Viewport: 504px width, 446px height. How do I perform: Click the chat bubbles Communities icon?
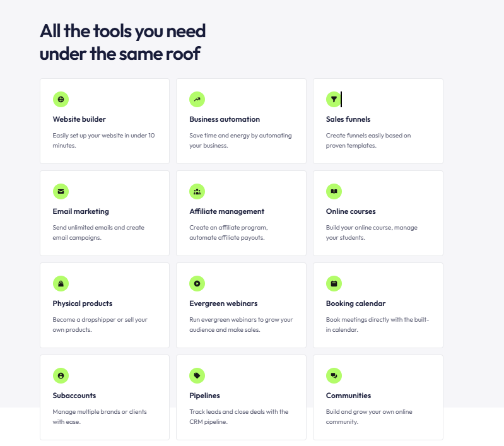[334, 375]
